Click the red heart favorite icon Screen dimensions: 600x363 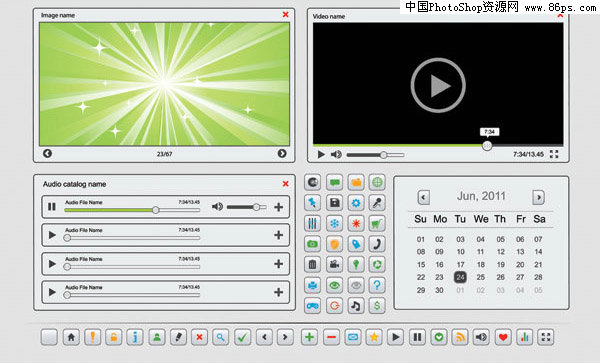[x=503, y=337]
